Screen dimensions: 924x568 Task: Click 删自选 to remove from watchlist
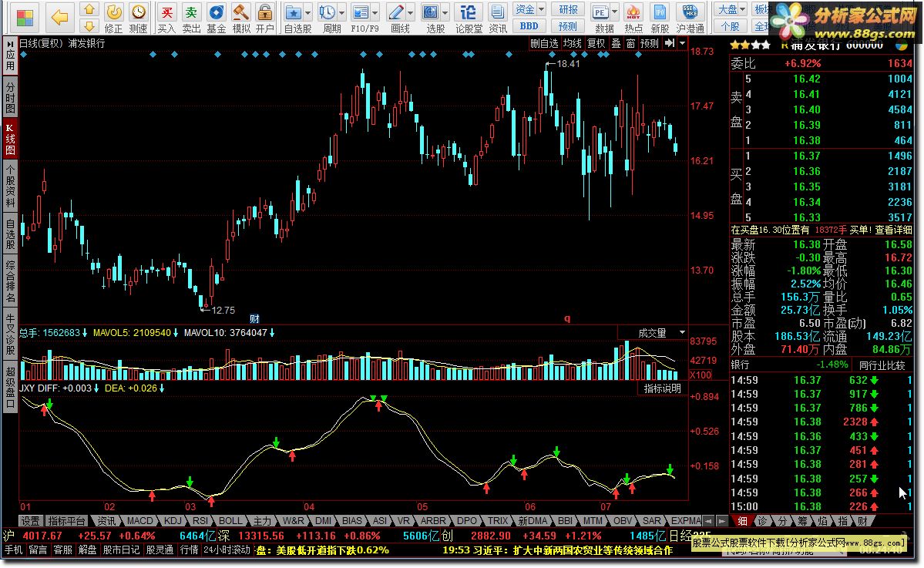(544, 43)
